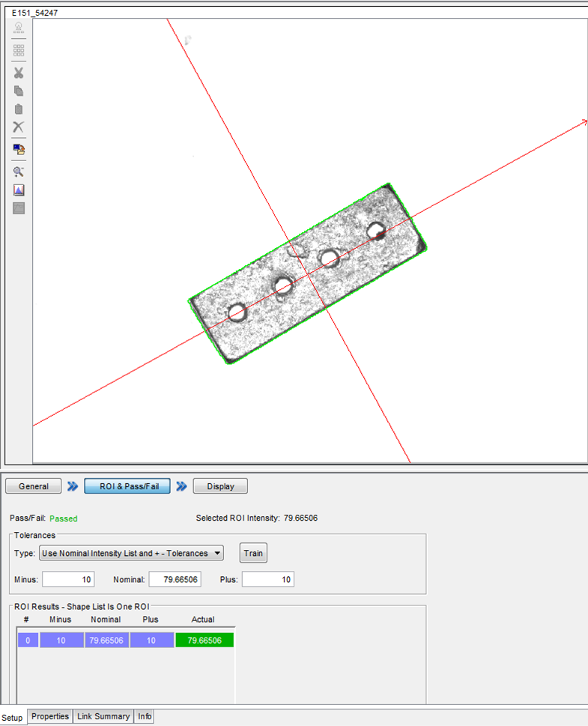Go to the Display step button
This screenshot has height=726, width=588.
[220, 486]
